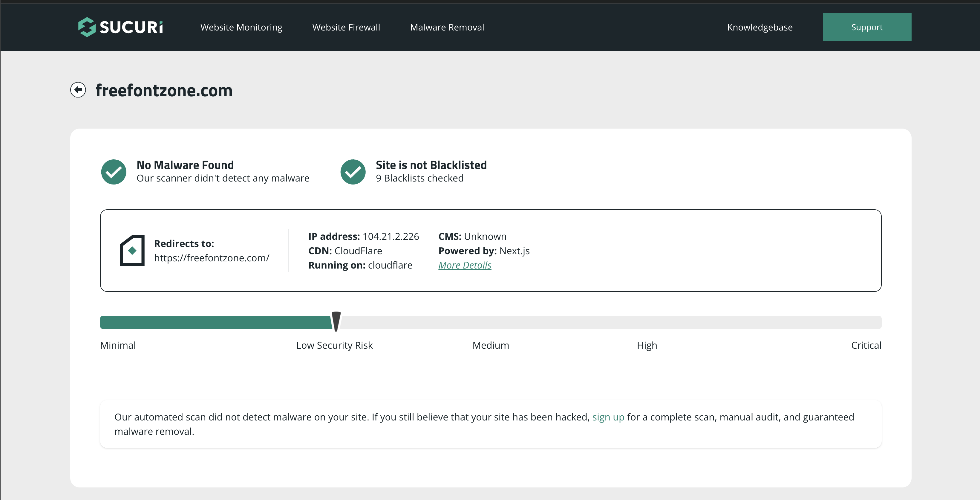Click the site document icon beside Redirects
This screenshot has height=500, width=980.
(x=132, y=251)
